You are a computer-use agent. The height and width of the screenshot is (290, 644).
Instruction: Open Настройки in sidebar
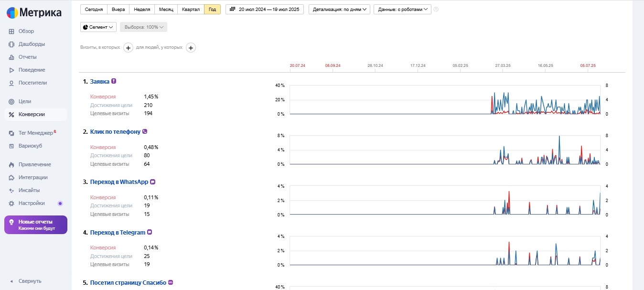click(32, 203)
